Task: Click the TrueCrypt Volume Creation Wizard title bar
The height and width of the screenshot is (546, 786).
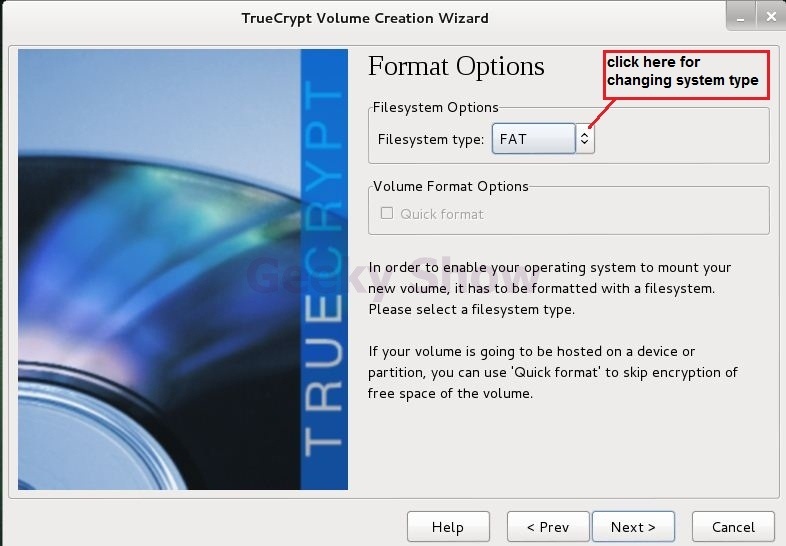Action: [x=364, y=18]
